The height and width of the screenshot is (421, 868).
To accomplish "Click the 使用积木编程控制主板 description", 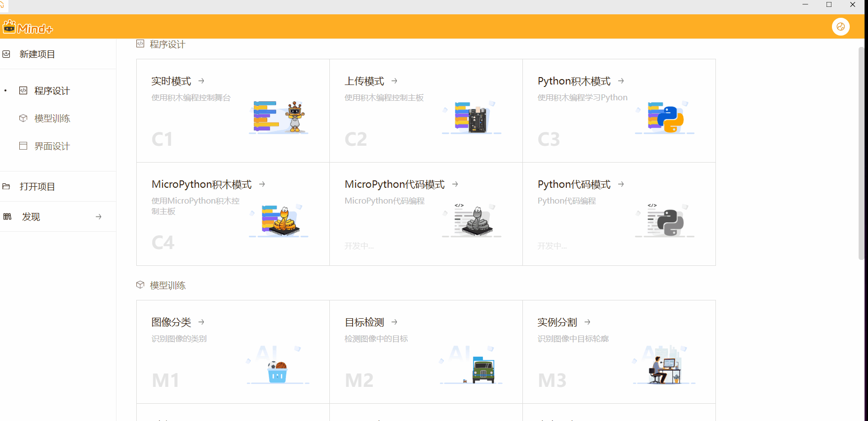I will pos(384,98).
